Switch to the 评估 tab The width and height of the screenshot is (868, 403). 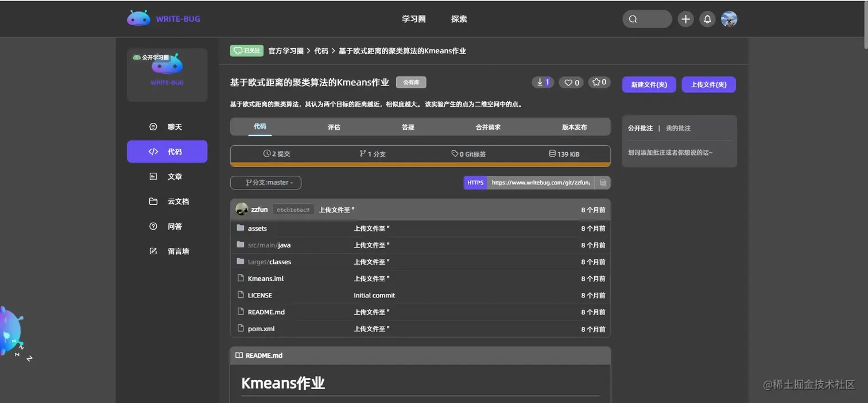tap(334, 127)
